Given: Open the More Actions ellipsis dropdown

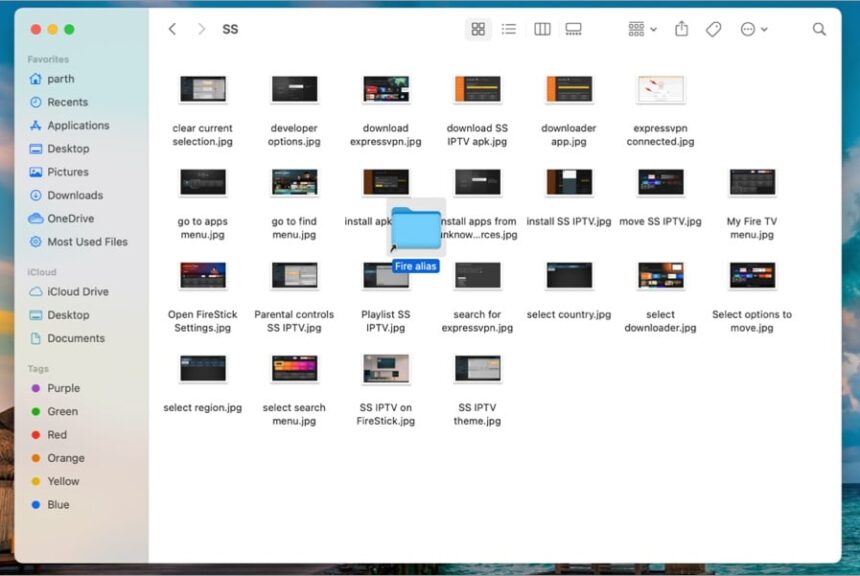Looking at the screenshot, I should click(x=750, y=29).
